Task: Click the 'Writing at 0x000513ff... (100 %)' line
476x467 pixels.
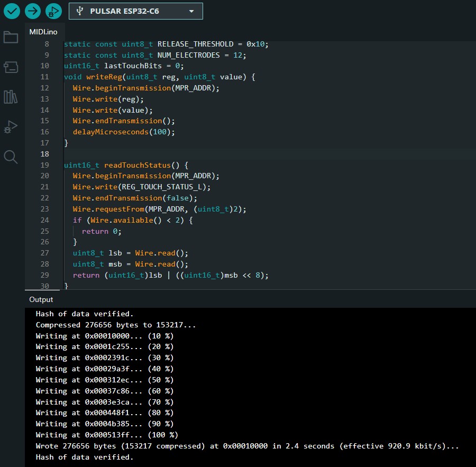Action: tap(106, 435)
